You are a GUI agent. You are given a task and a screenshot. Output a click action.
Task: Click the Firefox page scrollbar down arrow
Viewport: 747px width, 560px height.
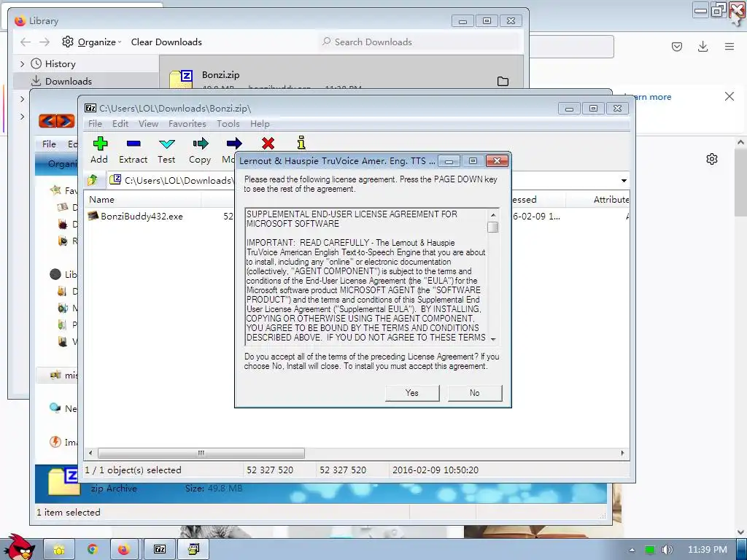[740, 532]
